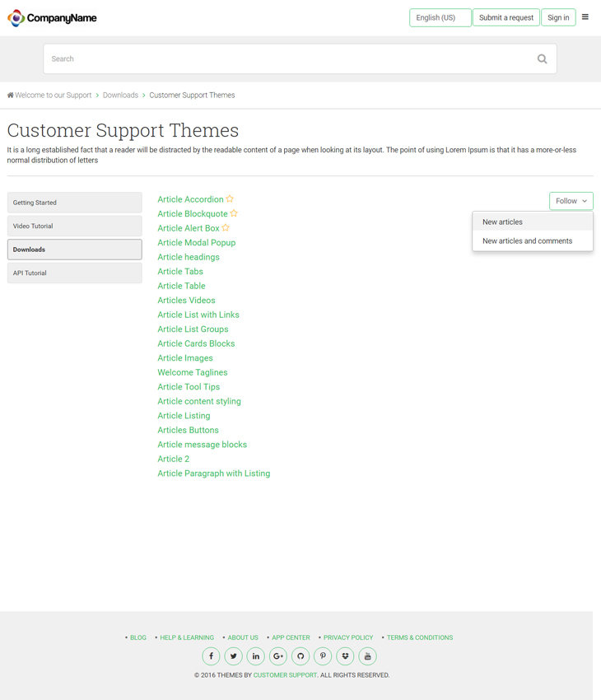Open the hamburger menu icon

pos(585,17)
